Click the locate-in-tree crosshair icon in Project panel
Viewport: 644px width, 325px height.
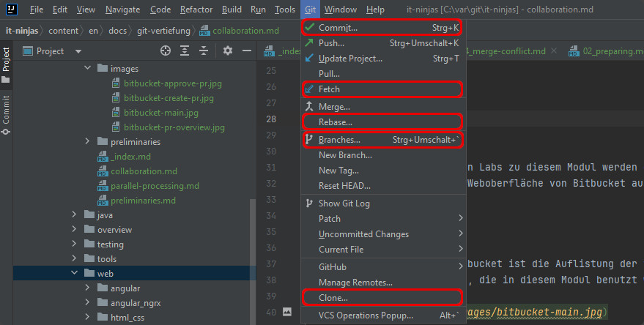click(166, 51)
